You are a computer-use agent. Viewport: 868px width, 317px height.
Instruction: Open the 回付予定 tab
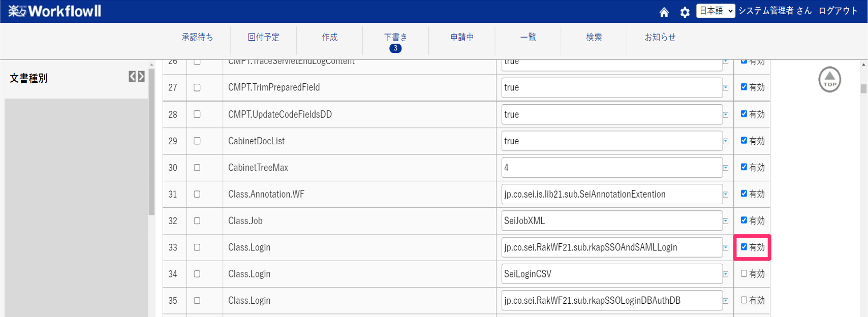tap(263, 37)
